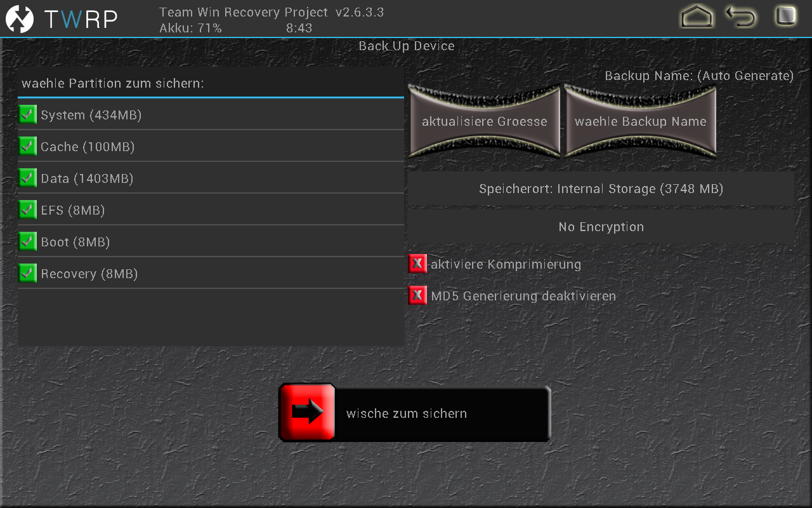812x508 pixels.
Task: Uncheck the Recovery (8MB) partition
Action: (x=28, y=274)
